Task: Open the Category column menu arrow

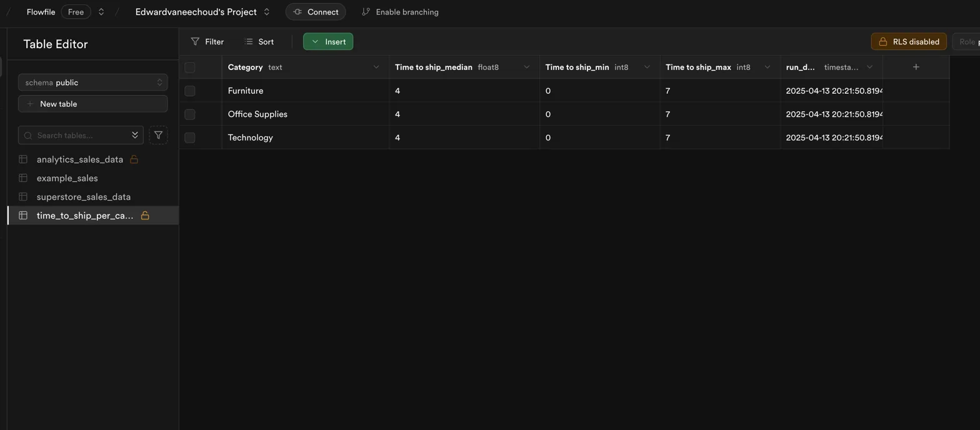Action: tap(376, 67)
